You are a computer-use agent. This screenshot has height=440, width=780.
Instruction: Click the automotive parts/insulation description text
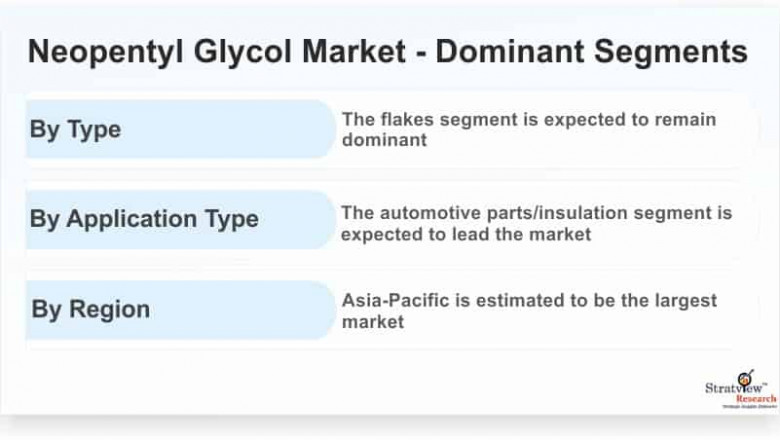pos(536,223)
